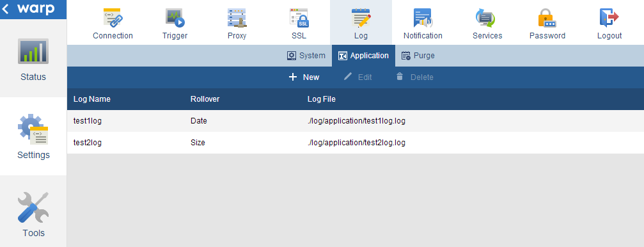Click the New button label
Screen dimensions: 644x247
point(311,77)
